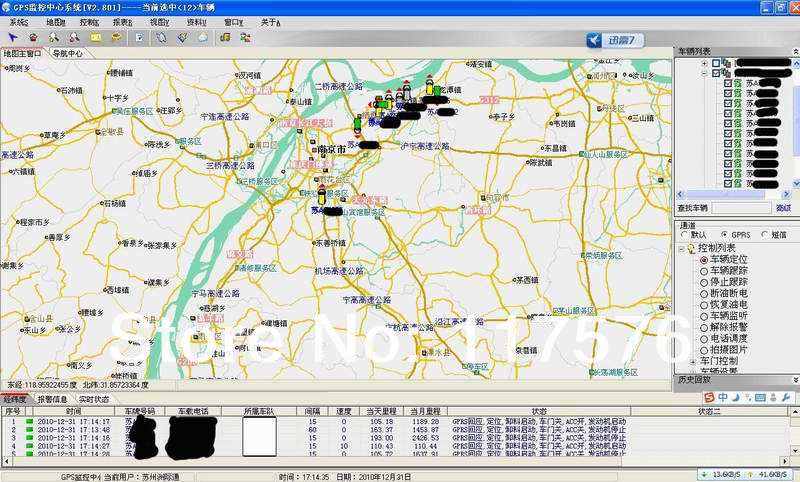The image size is (800, 482).
Task: Switch to the 报警信息 tab
Action: 53,399
